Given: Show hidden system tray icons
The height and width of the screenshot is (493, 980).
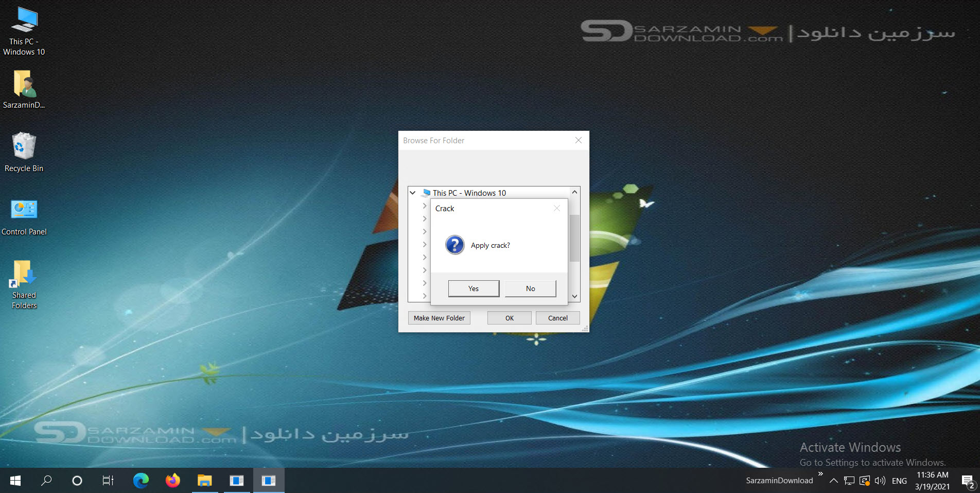Looking at the screenshot, I should tap(834, 481).
